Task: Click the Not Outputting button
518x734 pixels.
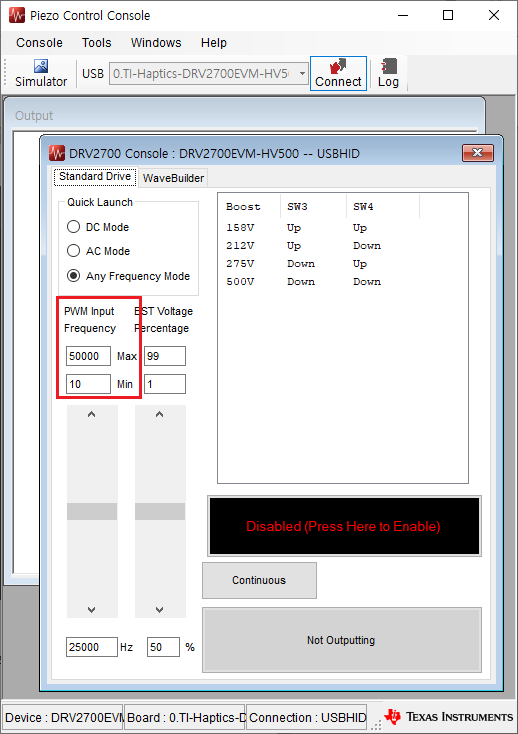Action: tap(342, 640)
